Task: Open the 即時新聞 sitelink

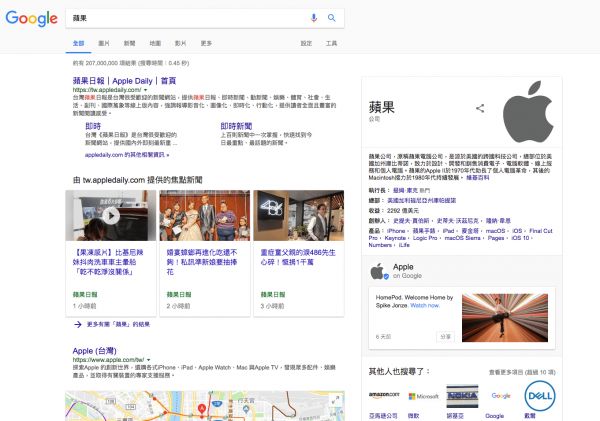Action: point(236,126)
